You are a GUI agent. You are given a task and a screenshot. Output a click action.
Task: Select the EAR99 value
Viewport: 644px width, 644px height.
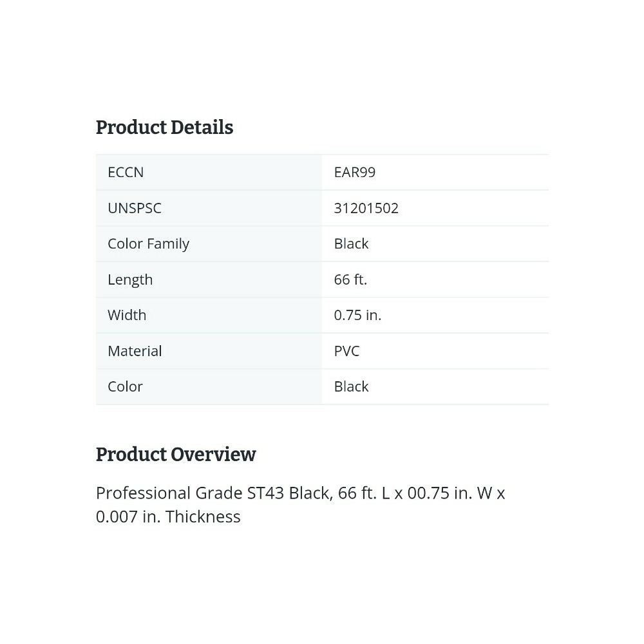[354, 173]
